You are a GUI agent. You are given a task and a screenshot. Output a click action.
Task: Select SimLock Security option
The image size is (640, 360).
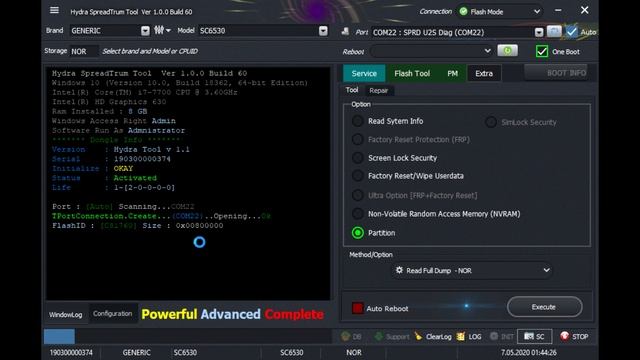click(491, 122)
